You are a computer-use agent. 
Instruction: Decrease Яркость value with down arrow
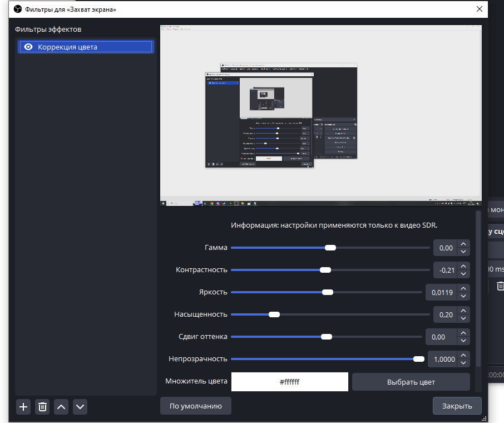tap(463, 296)
